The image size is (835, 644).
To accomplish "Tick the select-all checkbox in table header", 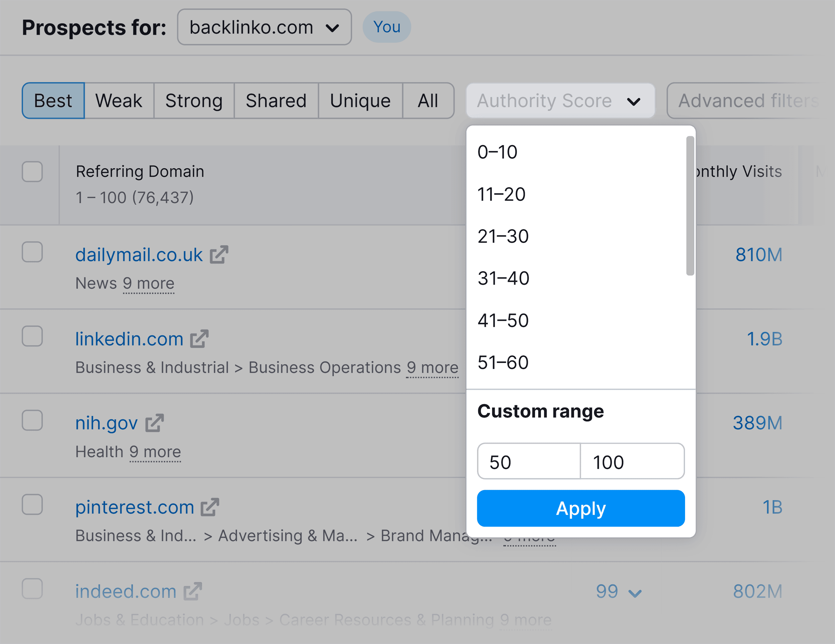I will click(32, 171).
